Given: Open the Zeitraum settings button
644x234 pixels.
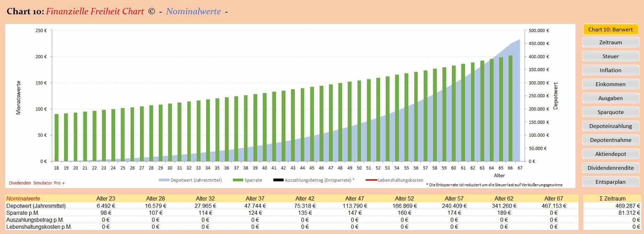Looking at the screenshot, I should tap(610, 43).
